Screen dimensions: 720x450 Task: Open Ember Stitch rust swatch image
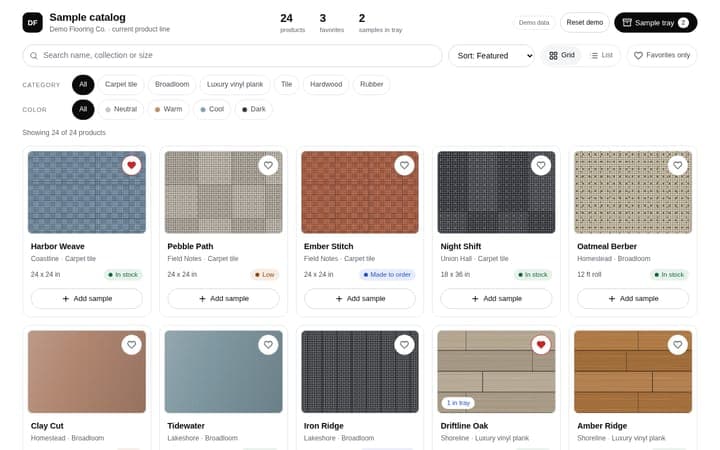pyautogui.click(x=360, y=192)
